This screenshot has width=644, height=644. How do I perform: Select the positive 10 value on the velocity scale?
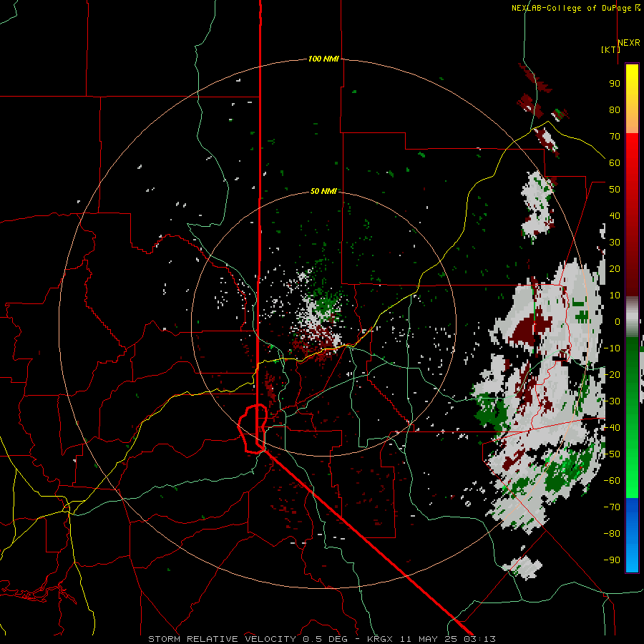pyautogui.click(x=615, y=296)
